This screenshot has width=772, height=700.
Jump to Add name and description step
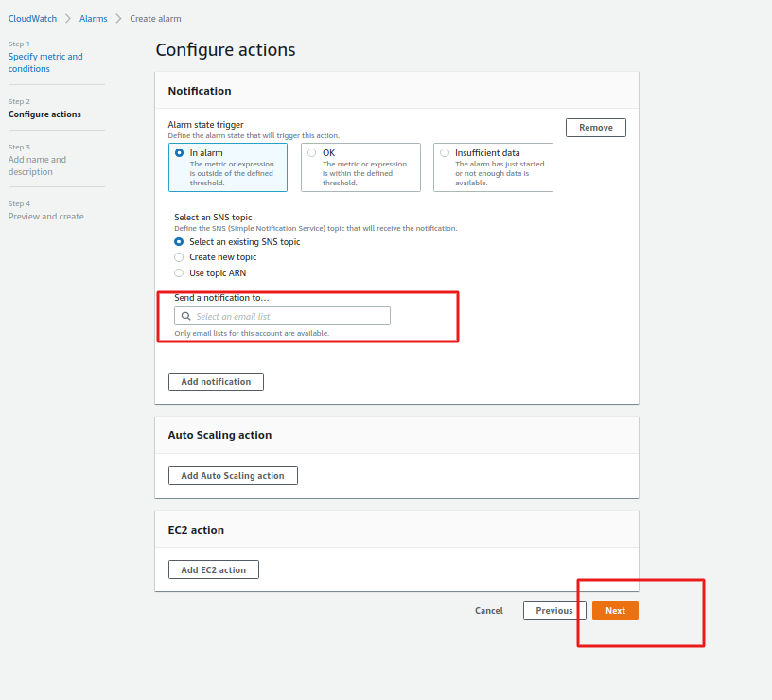tap(38, 166)
